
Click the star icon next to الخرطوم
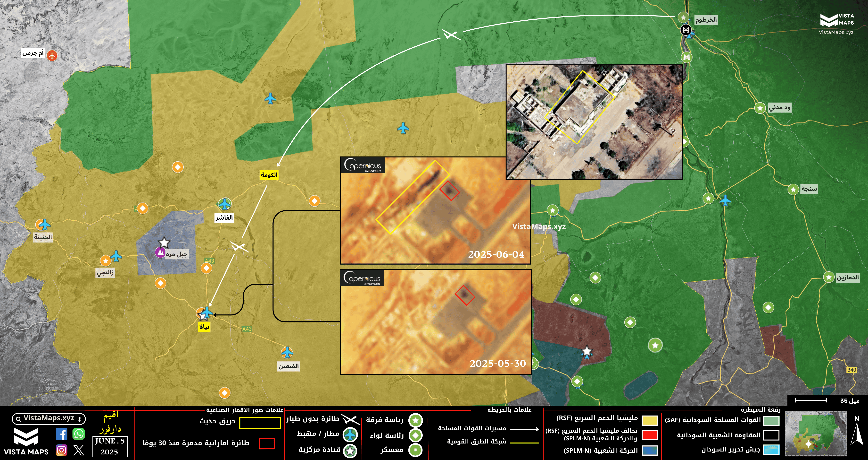pyautogui.click(x=683, y=17)
